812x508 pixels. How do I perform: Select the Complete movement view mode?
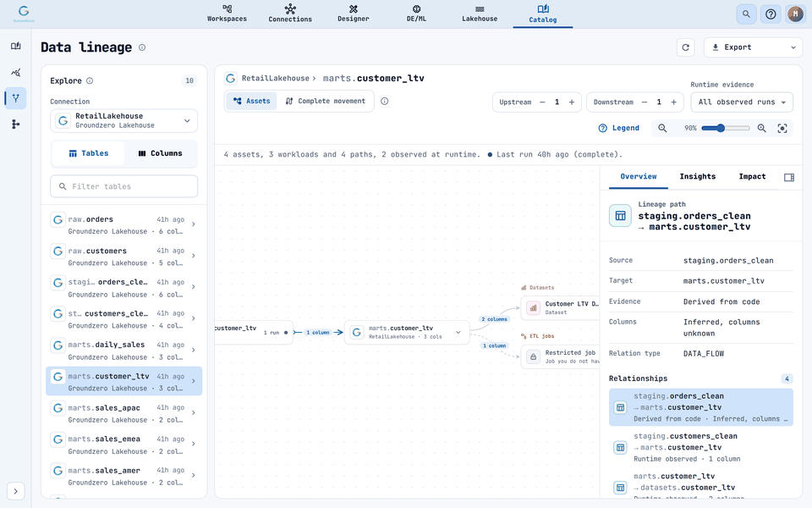pyautogui.click(x=325, y=101)
